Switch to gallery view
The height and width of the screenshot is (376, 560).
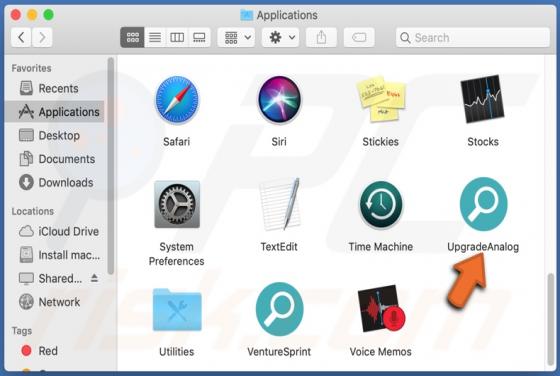click(199, 37)
